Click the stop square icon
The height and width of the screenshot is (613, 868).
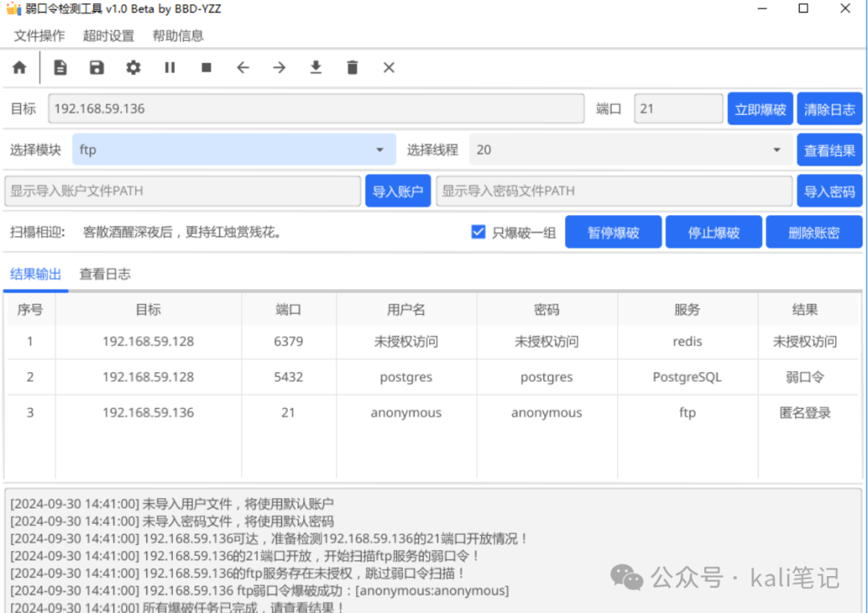coord(206,67)
